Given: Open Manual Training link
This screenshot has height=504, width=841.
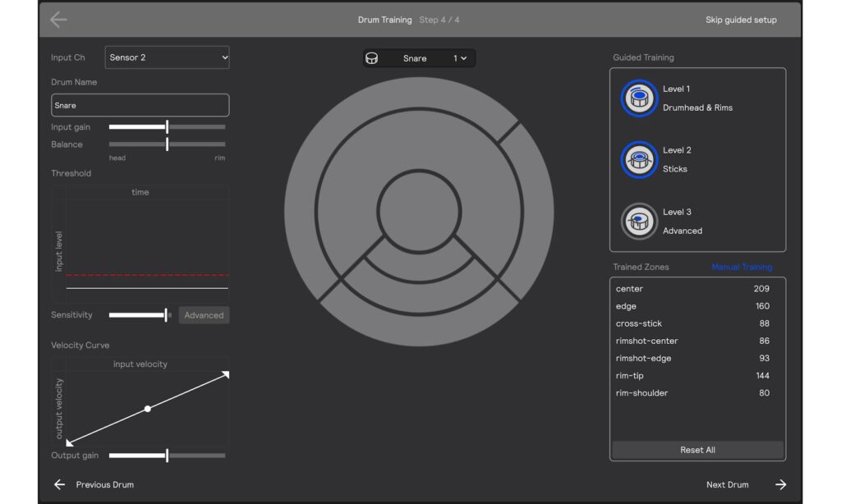Looking at the screenshot, I should pos(742,267).
